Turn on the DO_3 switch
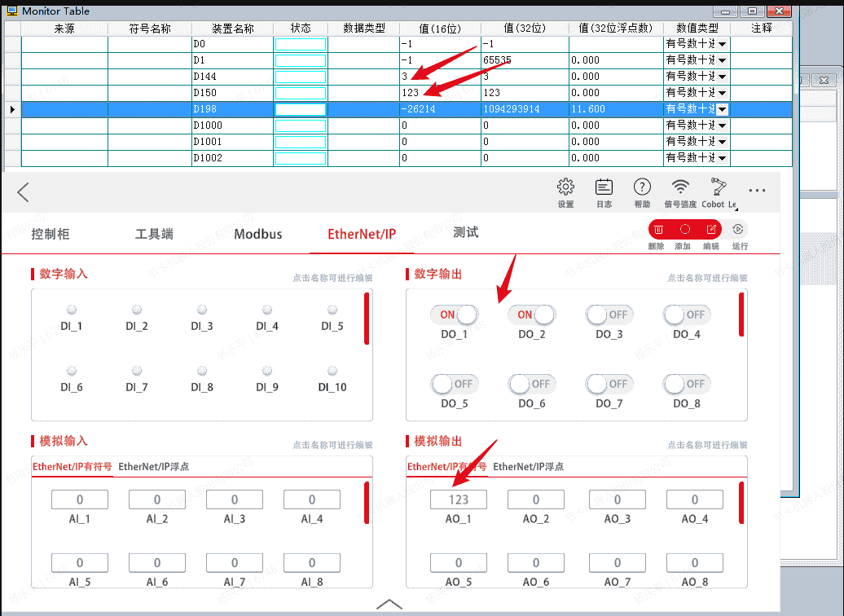 609,315
